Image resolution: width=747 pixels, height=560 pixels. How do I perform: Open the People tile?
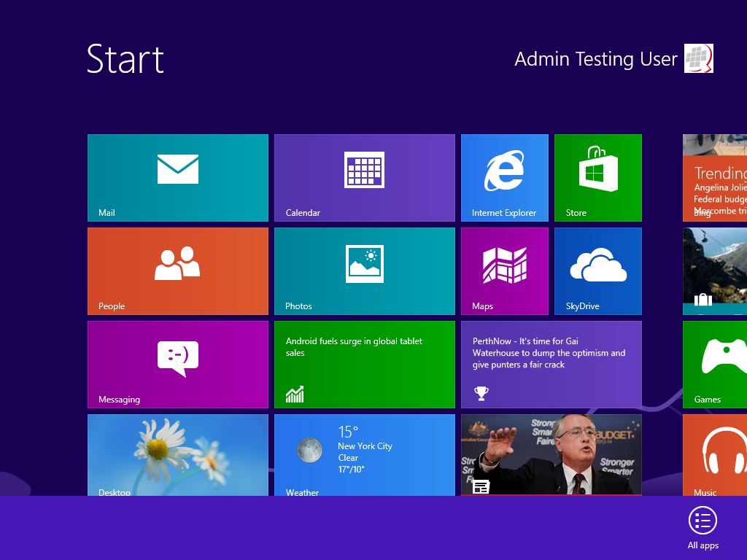click(177, 271)
